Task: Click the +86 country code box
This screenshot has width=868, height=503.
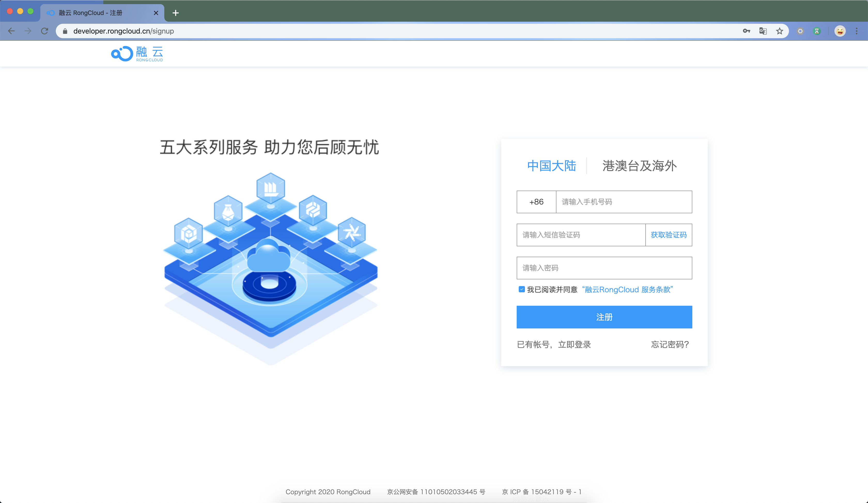Action: 536,202
